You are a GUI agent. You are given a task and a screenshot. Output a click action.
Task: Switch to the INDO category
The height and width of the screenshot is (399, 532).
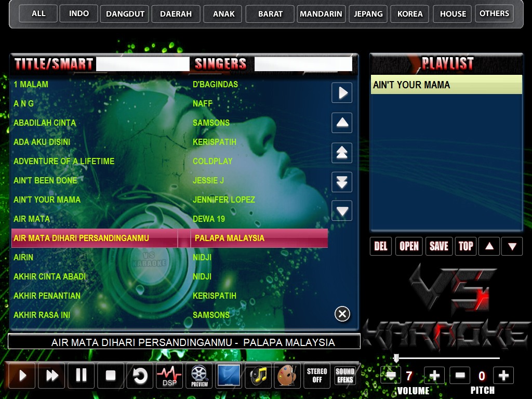(79, 14)
